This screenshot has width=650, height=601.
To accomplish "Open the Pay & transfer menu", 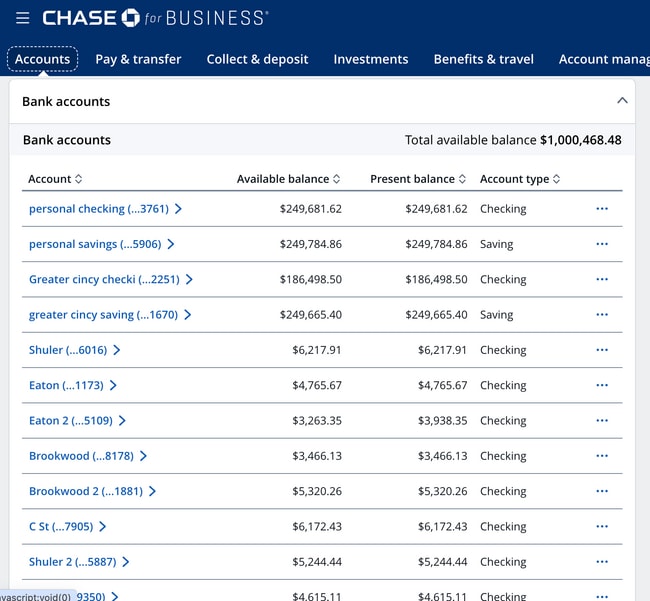I will pyautogui.click(x=138, y=59).
